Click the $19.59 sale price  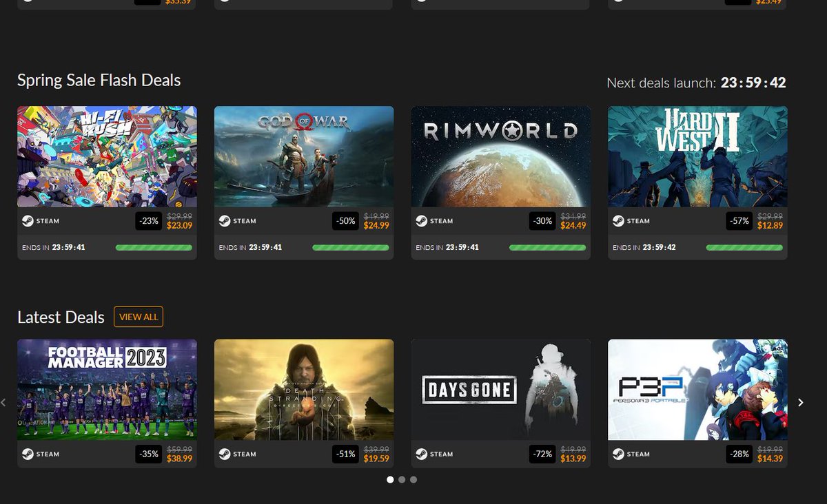(376, 459)
